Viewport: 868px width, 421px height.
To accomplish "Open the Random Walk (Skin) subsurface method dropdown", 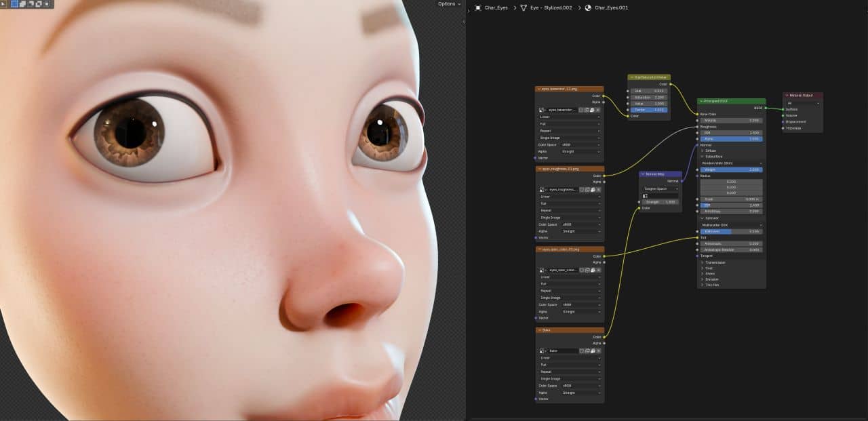I will [x=731, y=163].
